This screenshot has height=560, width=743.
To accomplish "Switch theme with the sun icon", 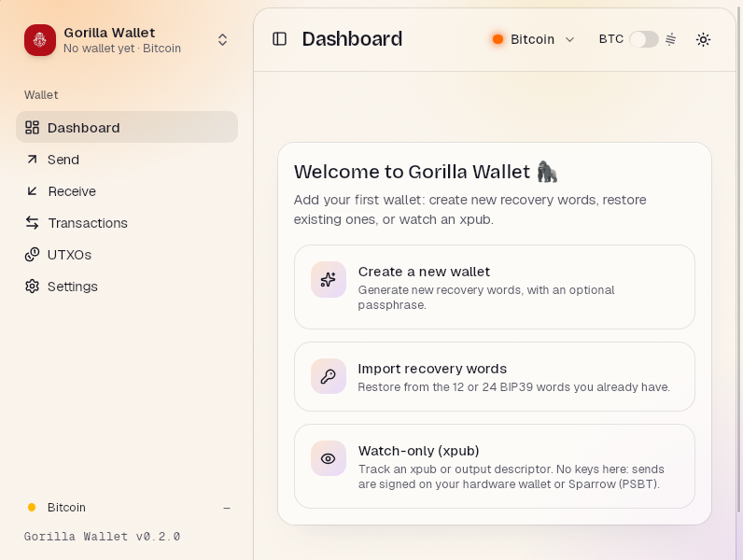I will click(703, 39).
